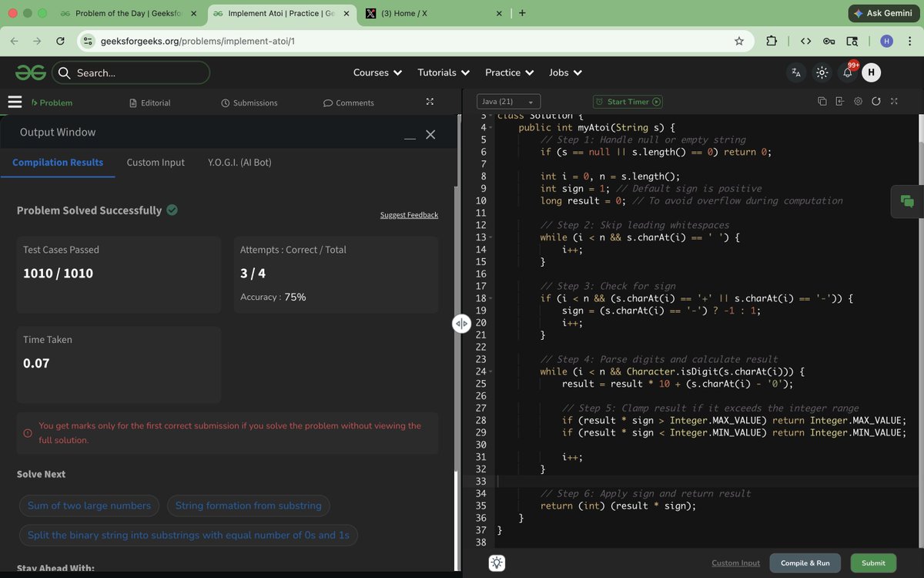Click Suggest Feedback link
Image resolution: width=924 pixels, height=578 pixels.
409,215
